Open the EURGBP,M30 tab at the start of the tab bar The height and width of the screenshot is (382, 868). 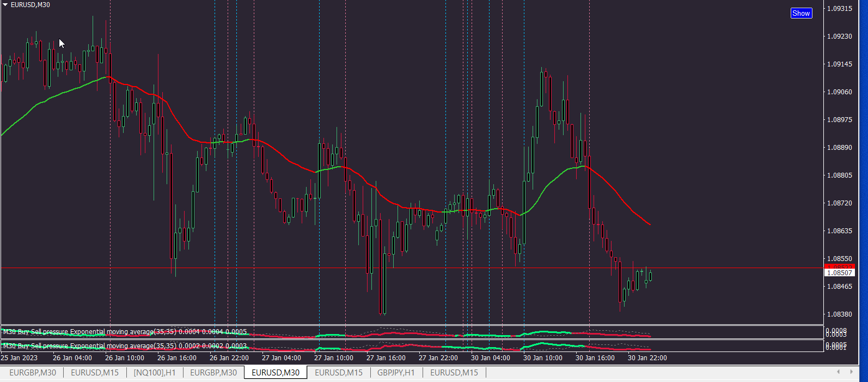(x=33, y=373)
